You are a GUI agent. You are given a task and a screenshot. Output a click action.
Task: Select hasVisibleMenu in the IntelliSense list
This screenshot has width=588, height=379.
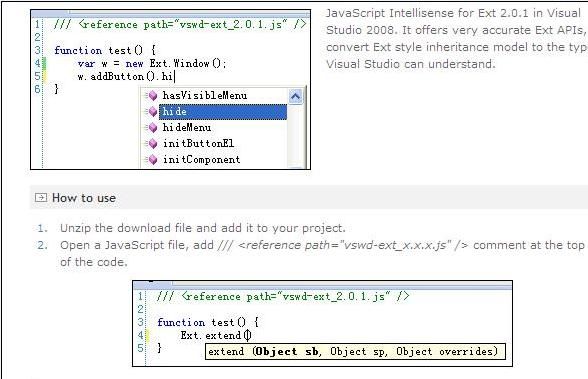[205, 96]
